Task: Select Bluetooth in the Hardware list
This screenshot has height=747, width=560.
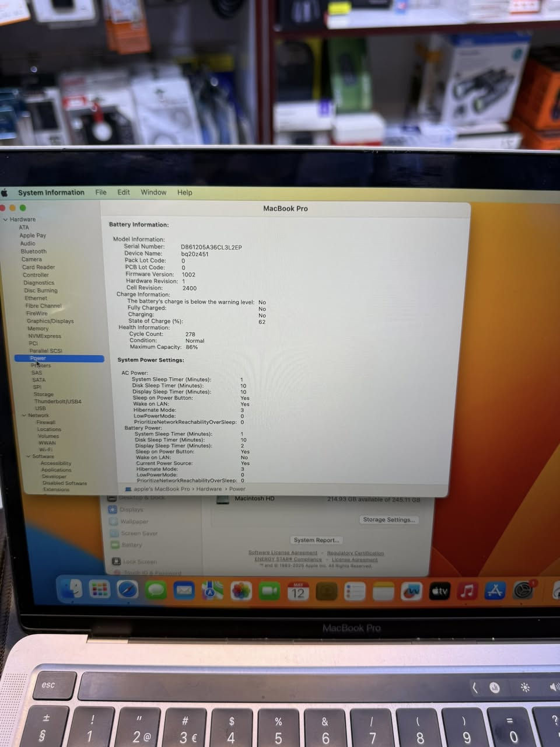Action: (34, 252)
